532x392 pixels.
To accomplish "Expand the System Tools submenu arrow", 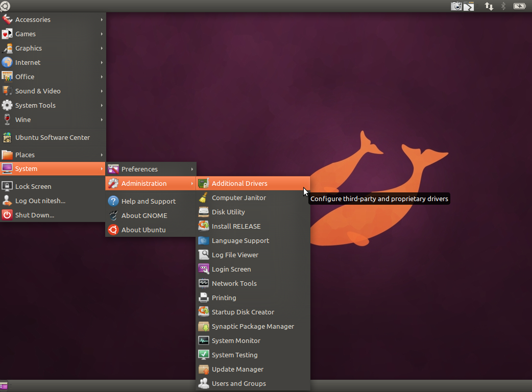I will (102, 105).
